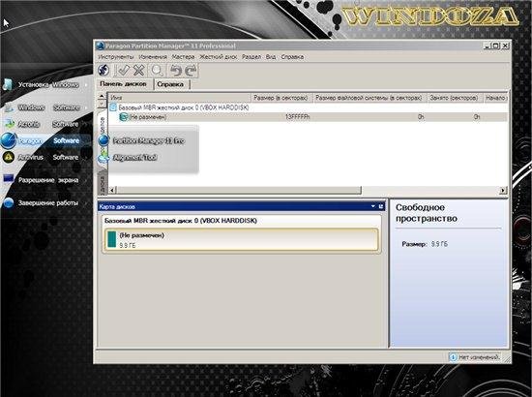Screen dimensions: 532x397
Task: Click the Свободное пространство heading
Action: click(427, 213)
